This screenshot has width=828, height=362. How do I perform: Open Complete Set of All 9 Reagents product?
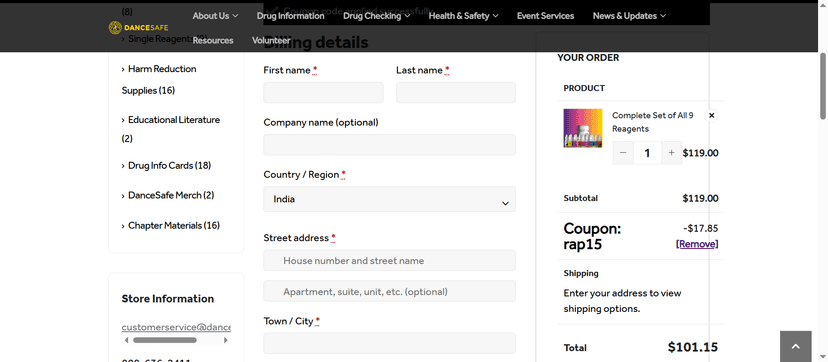(653, 122)
